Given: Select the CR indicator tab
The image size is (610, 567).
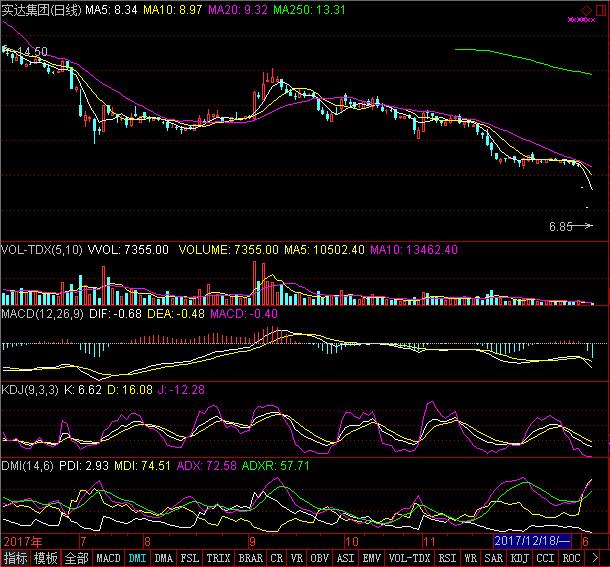Looking at the screenshot, I should point(277,558).
